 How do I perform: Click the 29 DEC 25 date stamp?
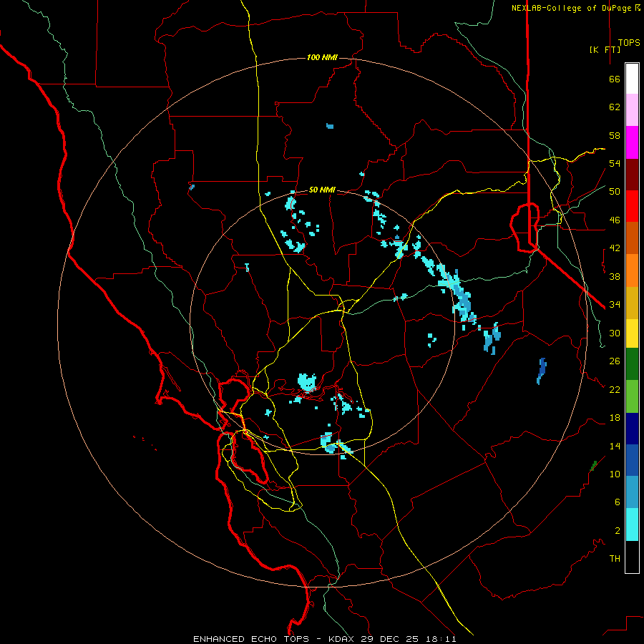389,639
